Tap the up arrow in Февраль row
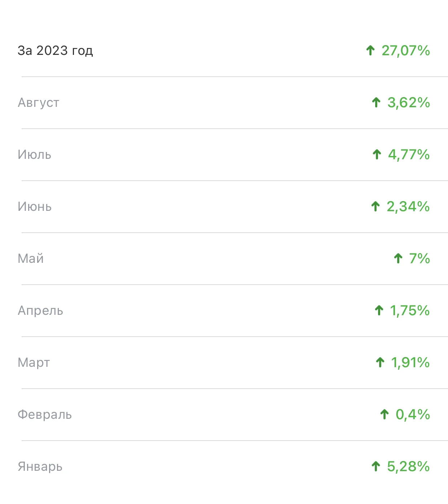This screenshot has height=504, width=448. pyautogui.click(x=384, y=414)
